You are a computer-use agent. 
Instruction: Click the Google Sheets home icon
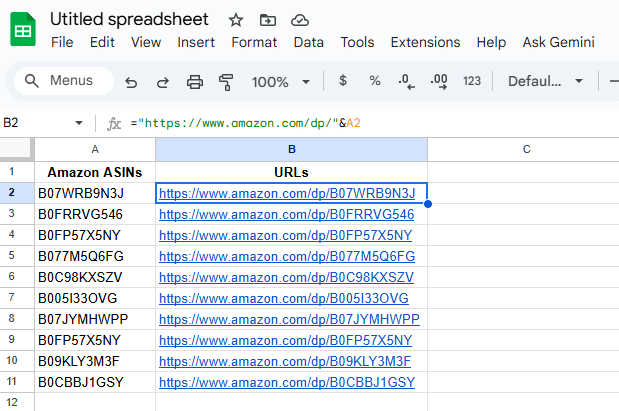pos(23,30)
